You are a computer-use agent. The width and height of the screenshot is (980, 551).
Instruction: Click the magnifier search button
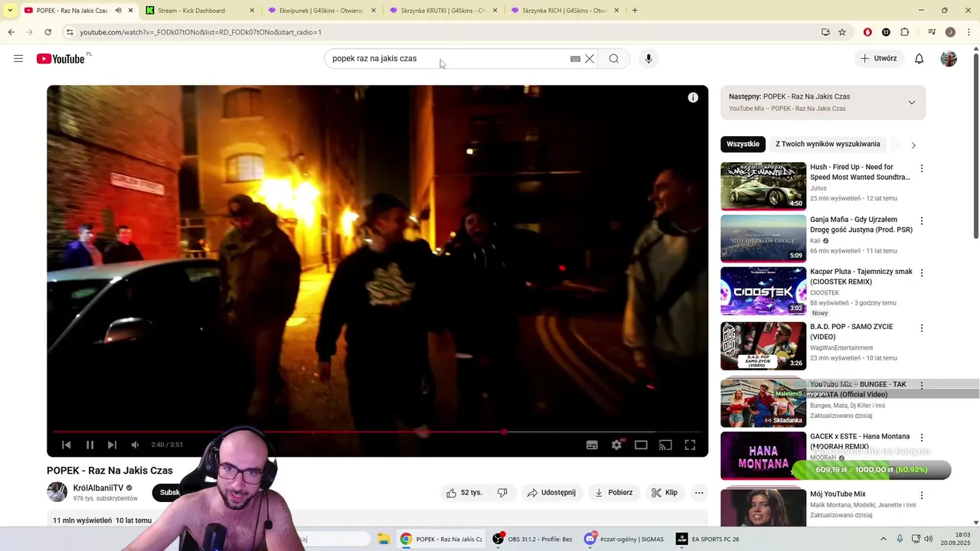[614, 59]
